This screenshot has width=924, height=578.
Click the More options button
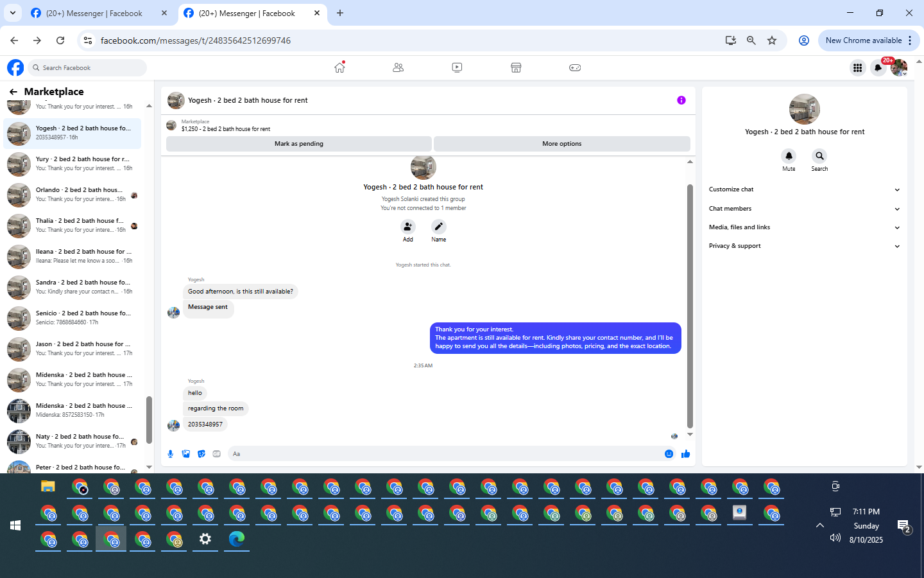[562, 144]
